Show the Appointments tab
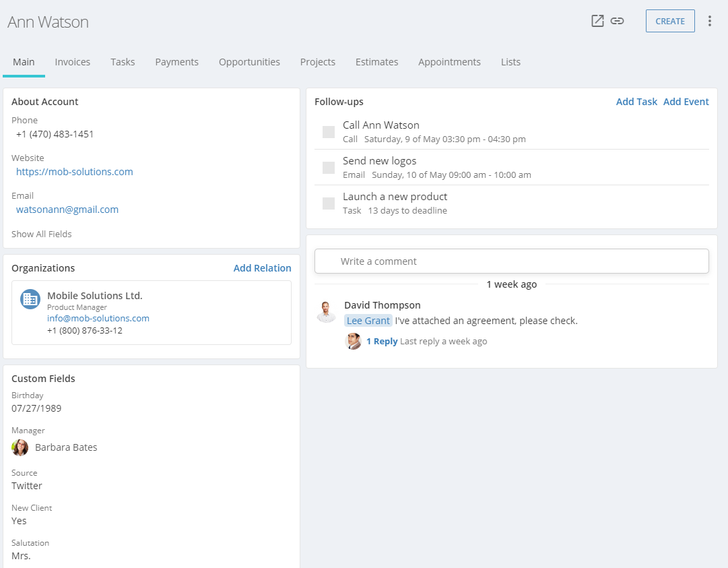Viewport: 728px width, 568px height. [449, 62]
